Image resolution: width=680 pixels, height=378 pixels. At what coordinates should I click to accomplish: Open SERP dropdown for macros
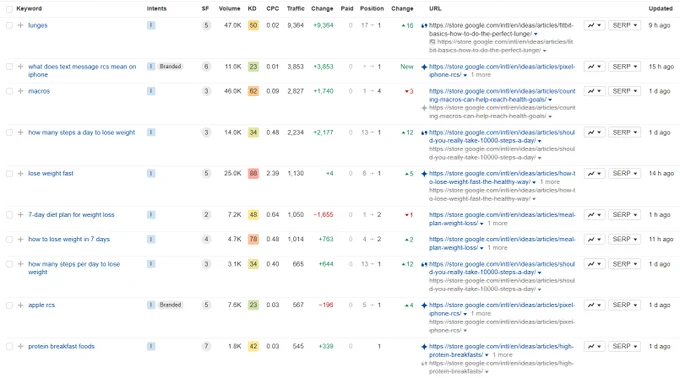(624, 91)
